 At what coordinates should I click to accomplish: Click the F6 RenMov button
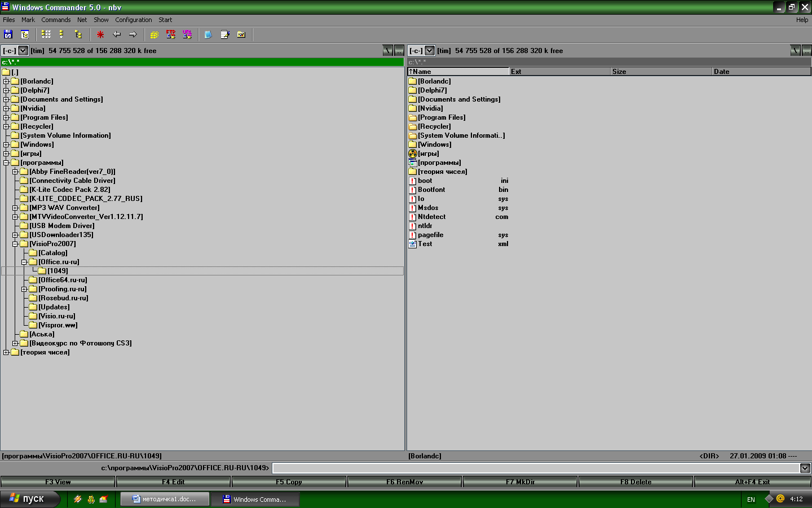[405, 482]
